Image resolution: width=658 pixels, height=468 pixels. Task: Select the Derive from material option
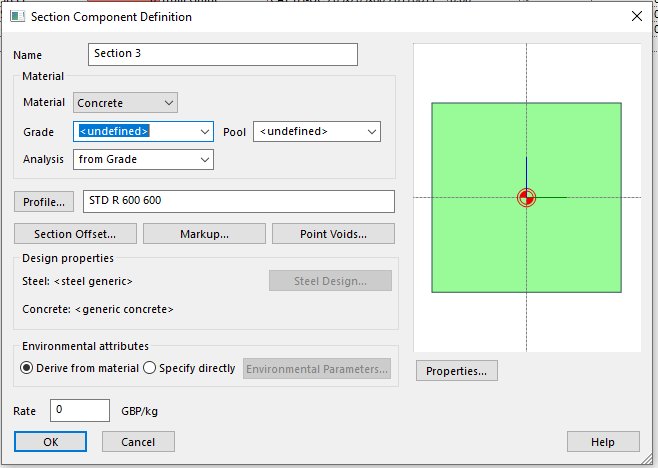(27, 368)
